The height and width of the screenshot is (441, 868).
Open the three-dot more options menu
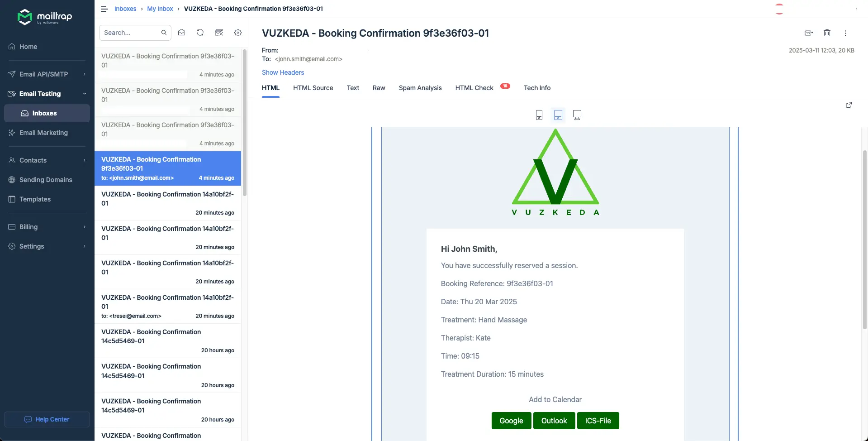845,33
